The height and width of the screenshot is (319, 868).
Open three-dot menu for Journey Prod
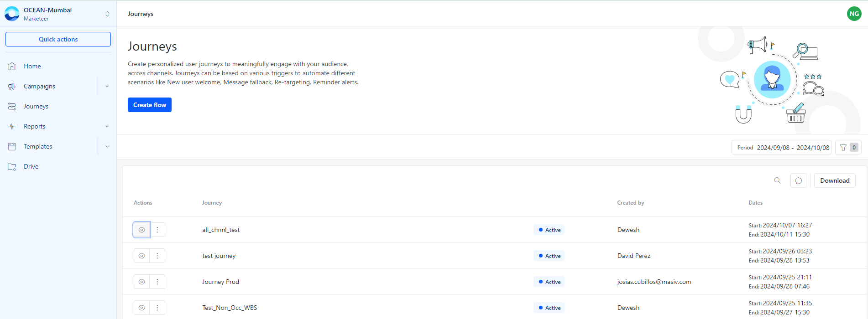click(157, 282)
